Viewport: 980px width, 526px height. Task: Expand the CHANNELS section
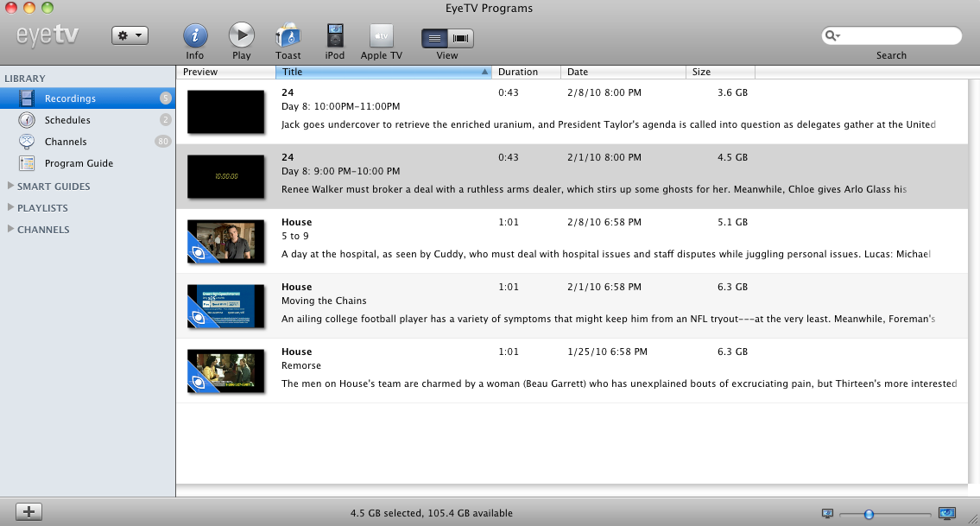(x=10, y=229)
